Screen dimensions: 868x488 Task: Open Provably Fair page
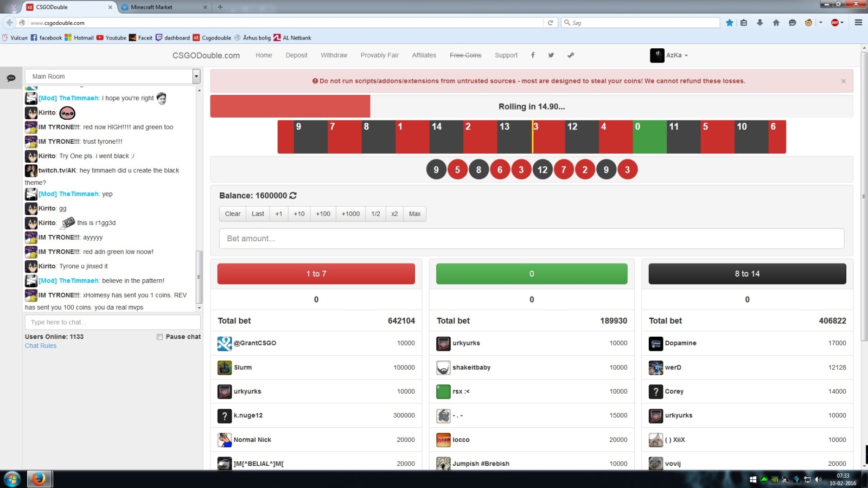379,55
